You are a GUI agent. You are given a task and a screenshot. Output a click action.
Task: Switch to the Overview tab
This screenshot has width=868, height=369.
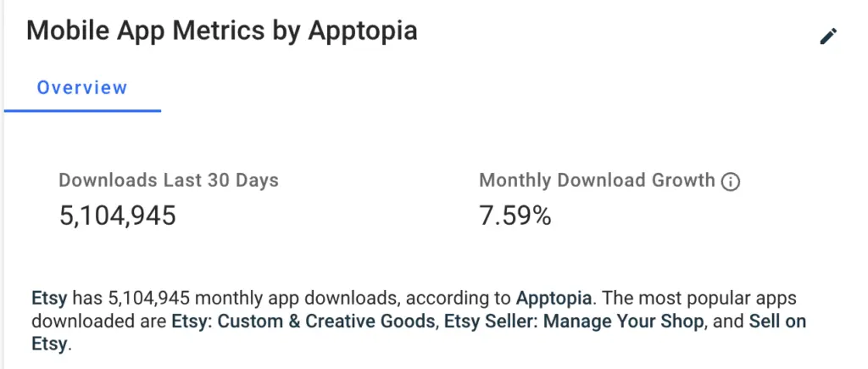(82, 87)
